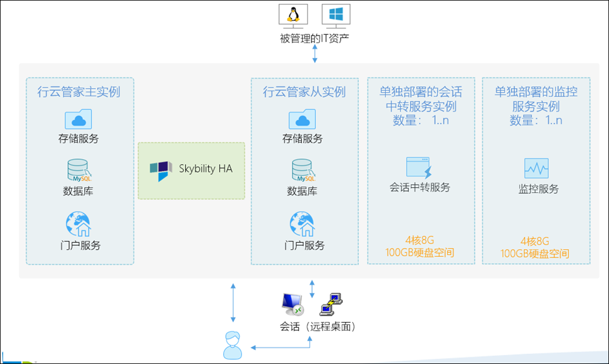Select storage service cloud folder in 行云管家从实例

tap(302, 119)
